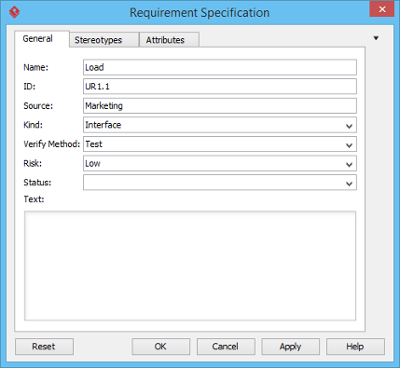
Task: Confirm with the OK button
Action: [161, 347]
